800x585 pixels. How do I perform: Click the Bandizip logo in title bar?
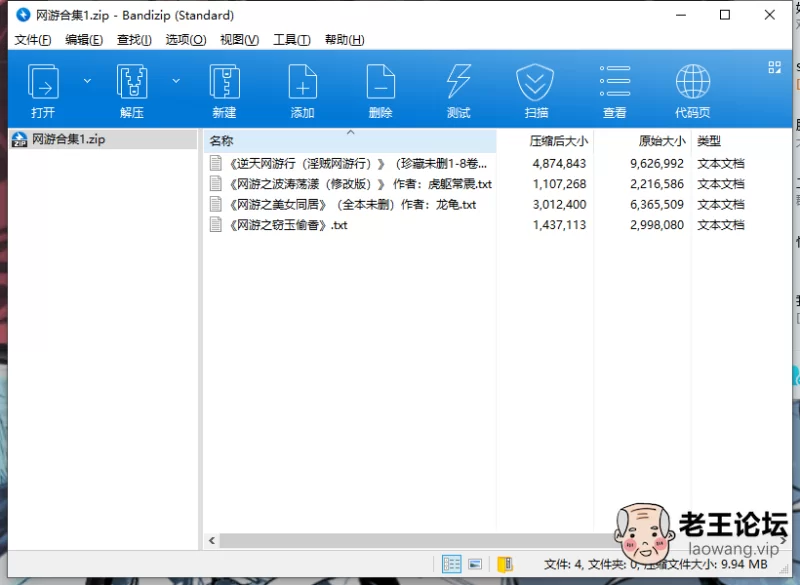23,15
